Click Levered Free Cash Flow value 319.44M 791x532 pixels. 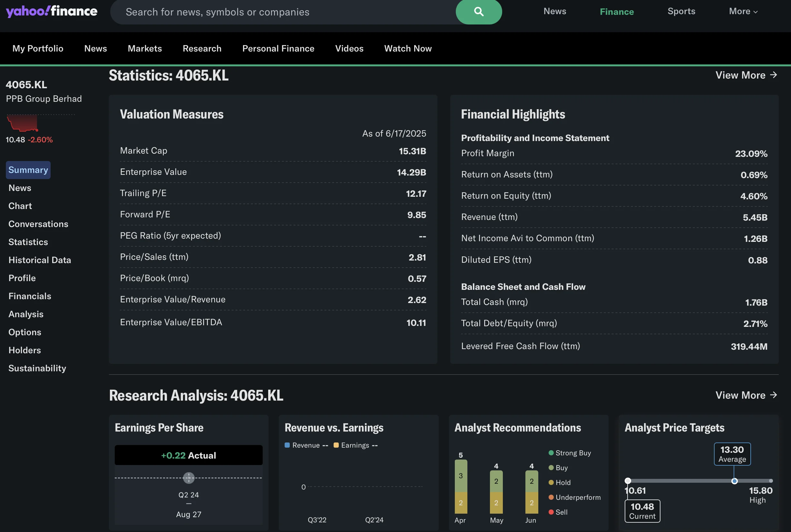coord(749,347)
